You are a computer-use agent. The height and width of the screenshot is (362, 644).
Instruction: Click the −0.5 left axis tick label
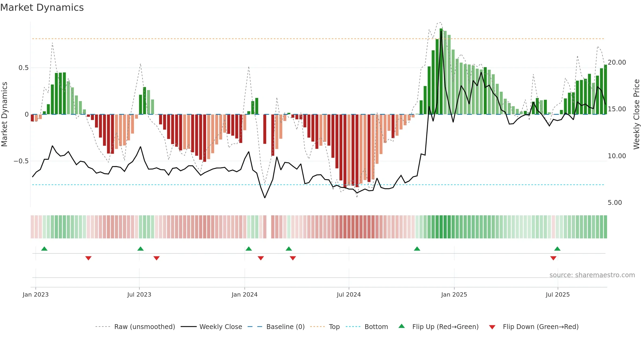tap(21, 161)
